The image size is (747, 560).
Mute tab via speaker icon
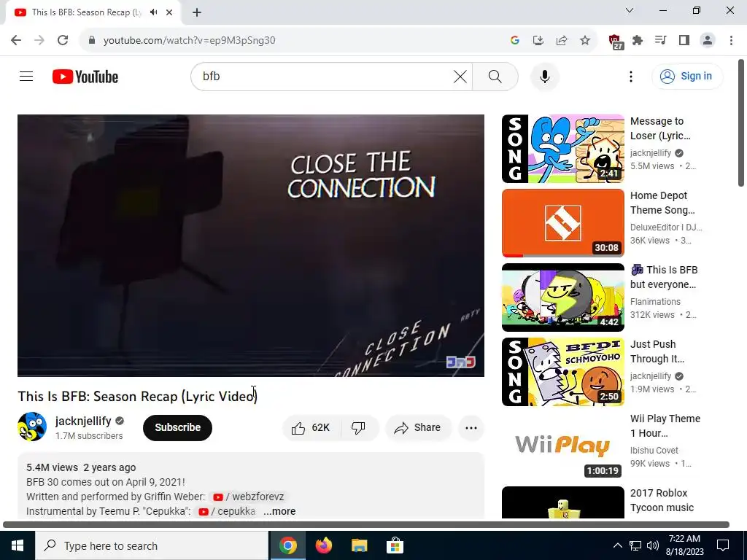pos(153,12)
